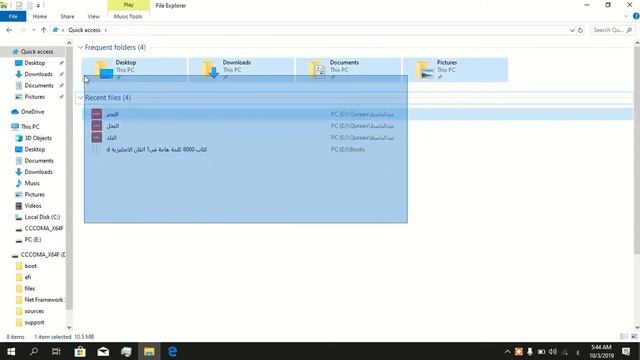The width and height of the screenshot is (640, 360).
Task: Select the Music Tools tab
Action: coord(128,16)
